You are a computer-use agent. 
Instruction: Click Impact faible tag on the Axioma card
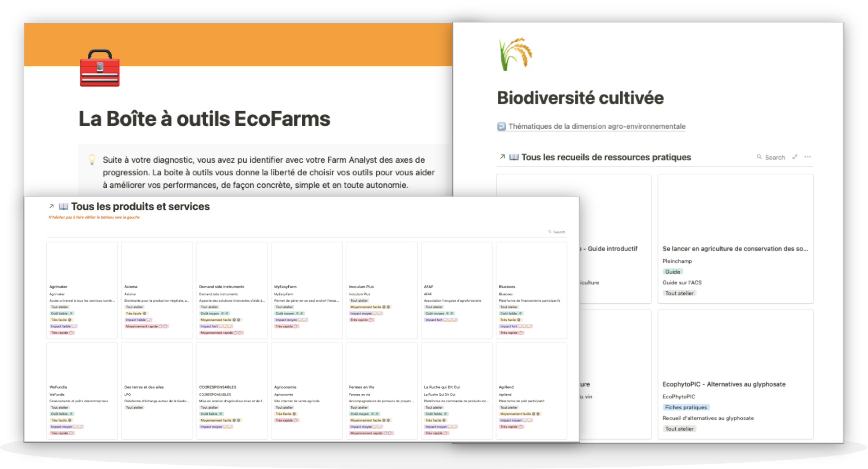point(138,320)
